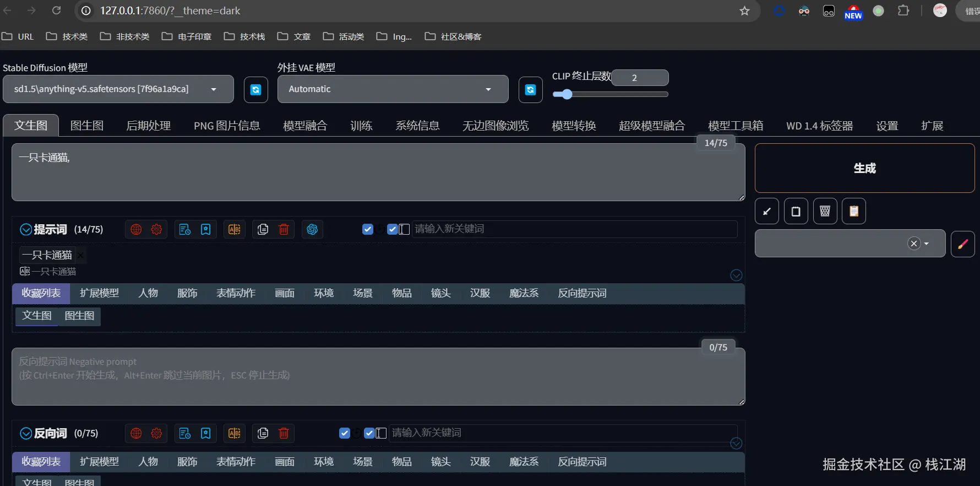Click the orange clipboard icon under the generate button
980x486 pixels.
(854, 211)
